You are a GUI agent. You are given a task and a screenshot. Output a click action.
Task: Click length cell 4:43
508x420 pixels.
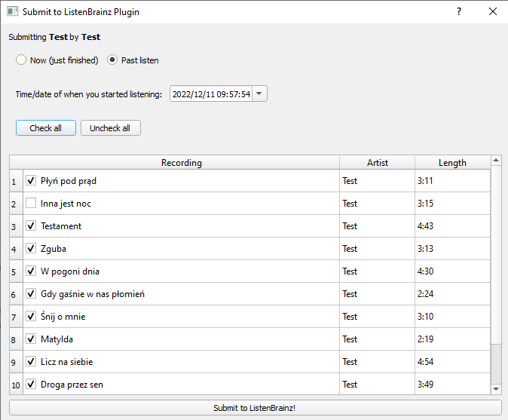pos(452,226)
